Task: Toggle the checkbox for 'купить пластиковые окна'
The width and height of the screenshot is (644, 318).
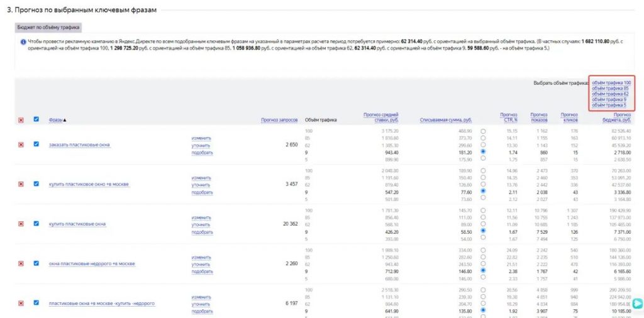Action: pyautogui.click(x=36, y=223)
